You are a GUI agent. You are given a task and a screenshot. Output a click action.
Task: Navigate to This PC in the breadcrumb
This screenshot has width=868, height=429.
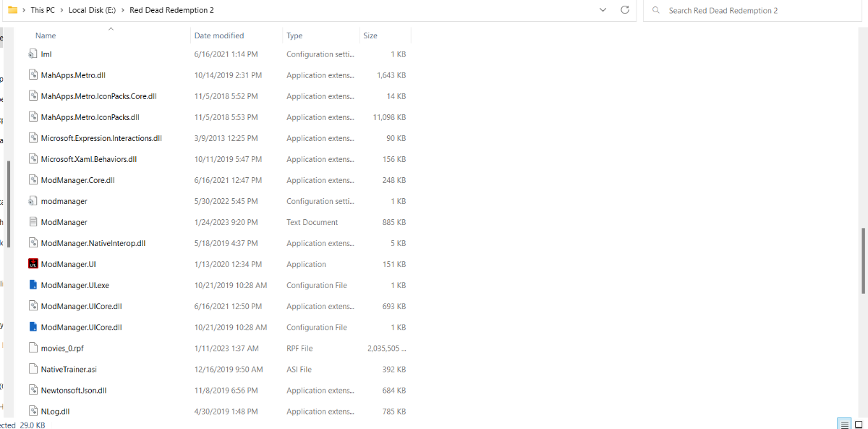pos(43,10)
